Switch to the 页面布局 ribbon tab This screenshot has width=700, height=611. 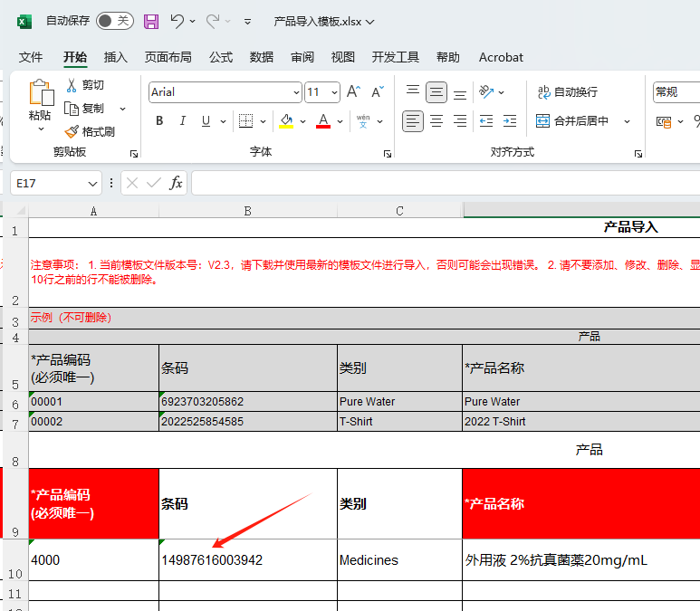click(168, 57)
